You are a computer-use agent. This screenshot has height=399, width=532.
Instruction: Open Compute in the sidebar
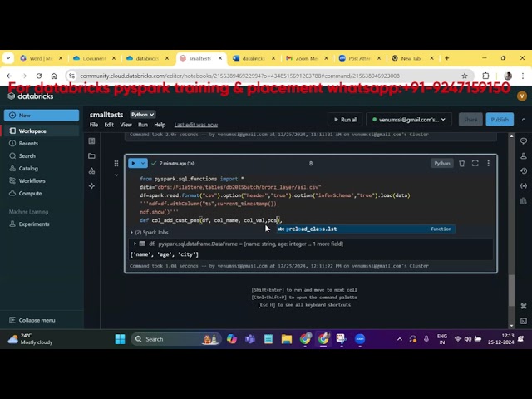(42, 194)
